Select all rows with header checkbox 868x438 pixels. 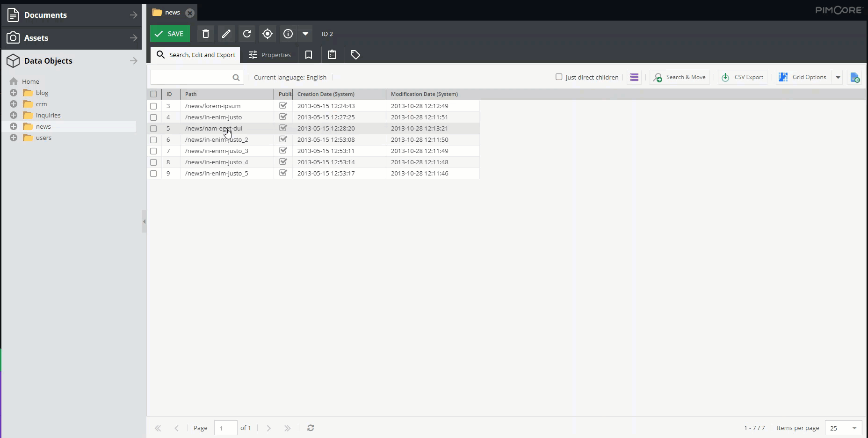[153, 94]
